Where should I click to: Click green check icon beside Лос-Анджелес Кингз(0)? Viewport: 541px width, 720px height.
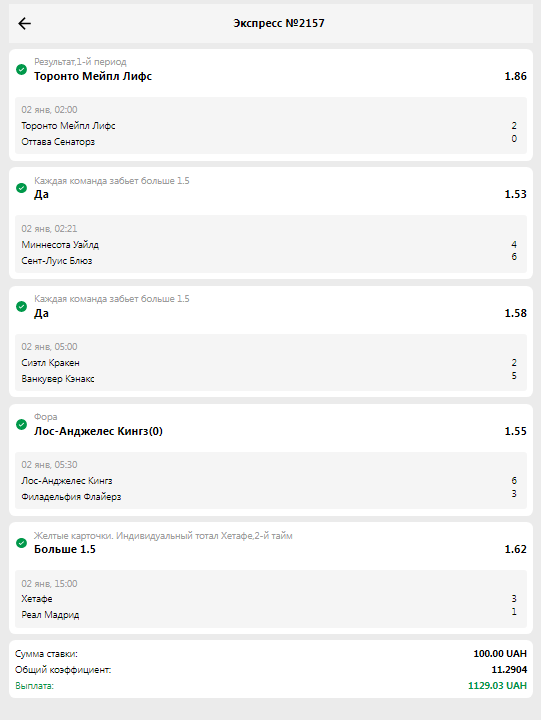[21, 425]
